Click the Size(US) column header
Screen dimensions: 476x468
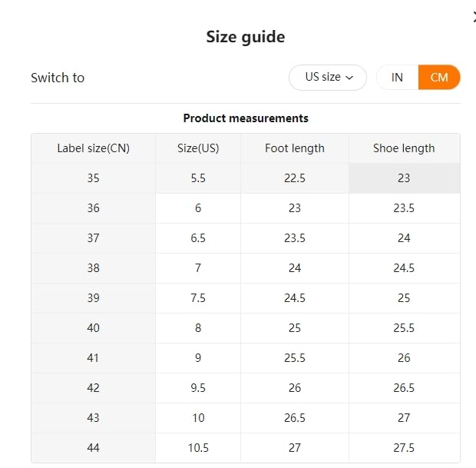[x=198, y=148]
